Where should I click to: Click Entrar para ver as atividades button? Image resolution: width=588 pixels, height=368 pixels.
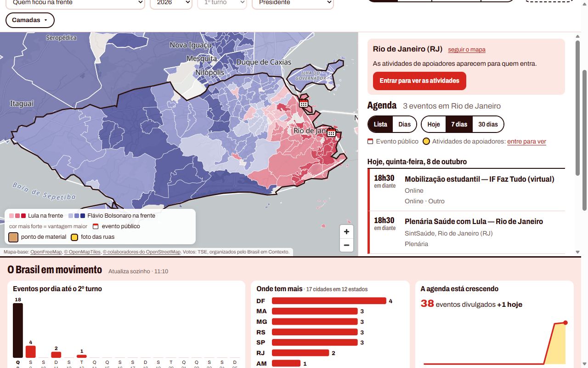(x=419, y=80)
